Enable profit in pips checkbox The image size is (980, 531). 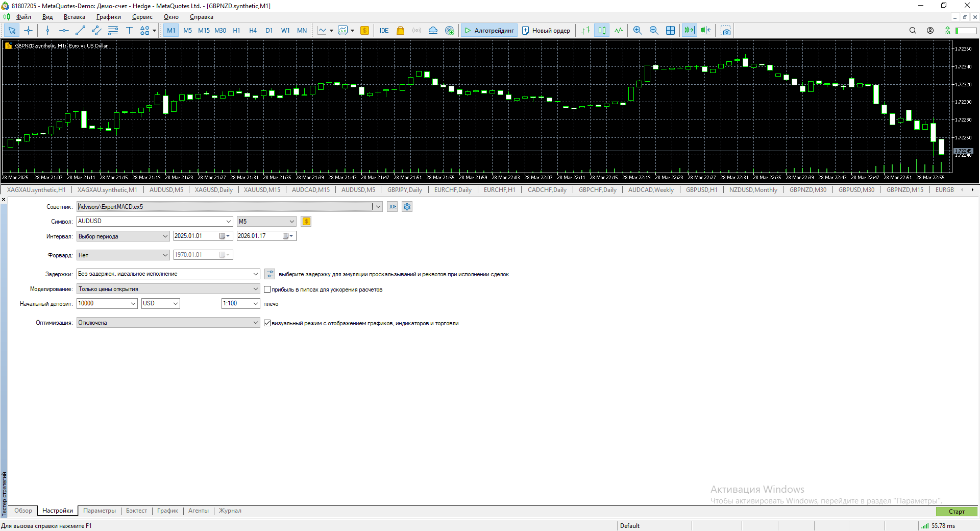267,289
